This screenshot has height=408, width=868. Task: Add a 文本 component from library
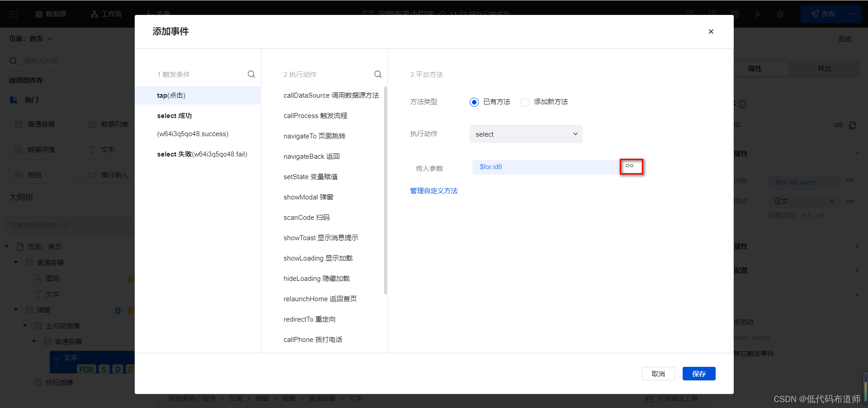pyautogui.click(x=108, y=150)
